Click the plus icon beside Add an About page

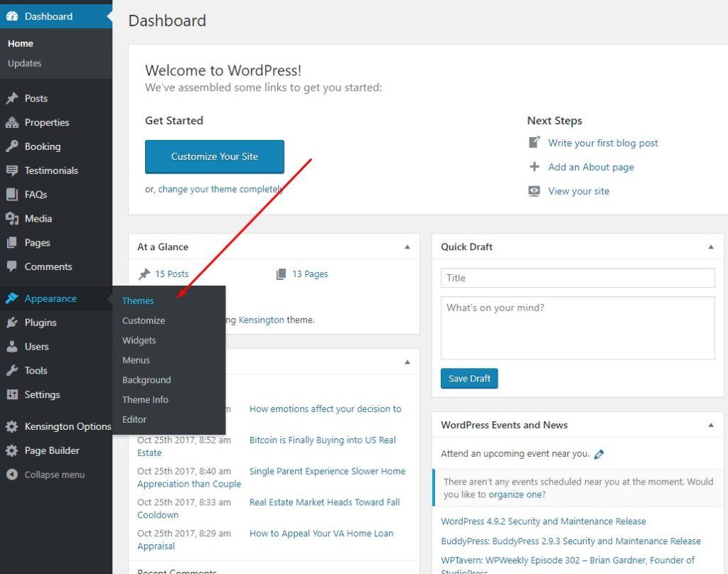click(x=535, y=166)
